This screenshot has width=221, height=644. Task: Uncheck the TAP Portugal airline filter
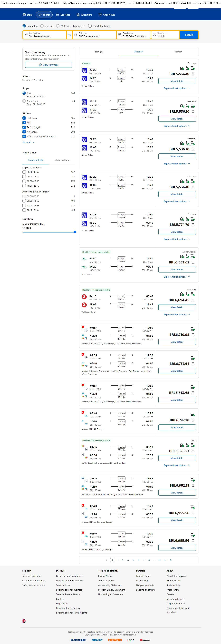(x=24, y=127)
